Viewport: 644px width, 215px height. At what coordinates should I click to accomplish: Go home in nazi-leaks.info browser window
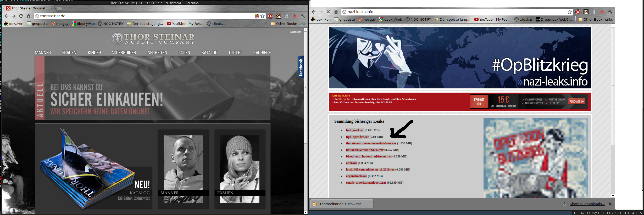[336, 12]
